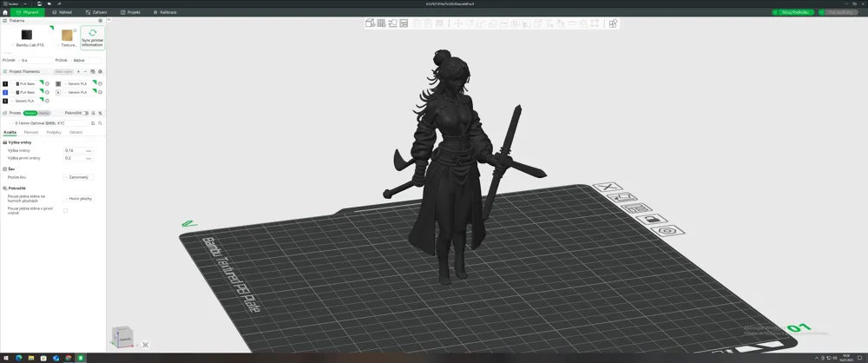The image size is (868, 363).
Task: Click the Home icon in top bar
Action: point(5,12)
